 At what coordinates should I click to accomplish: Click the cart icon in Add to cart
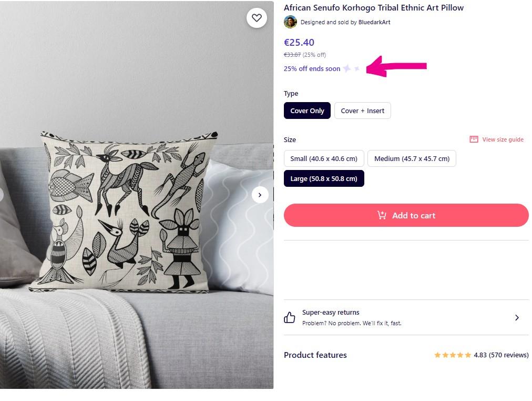point(382,215)
